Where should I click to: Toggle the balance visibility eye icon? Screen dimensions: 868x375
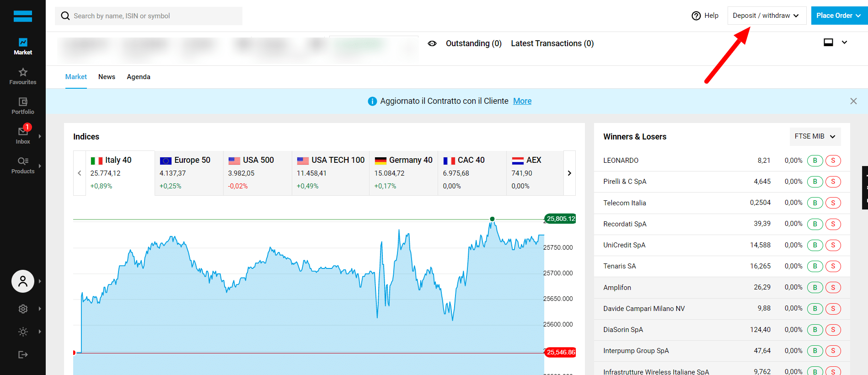[x=432, y=43]
